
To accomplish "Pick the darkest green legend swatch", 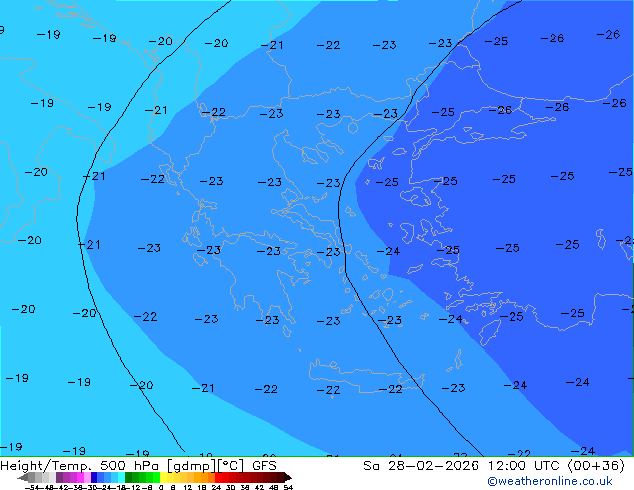I will 129,477.
